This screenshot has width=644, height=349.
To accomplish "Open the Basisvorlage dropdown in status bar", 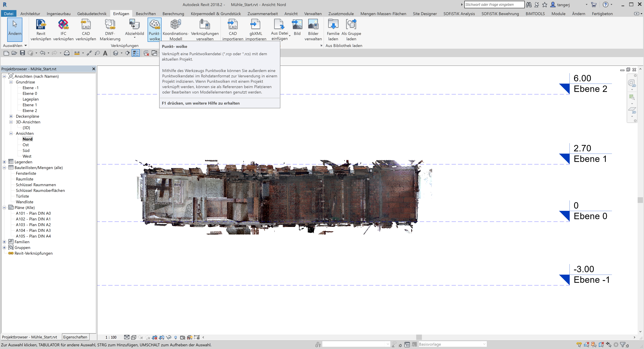I will coord(484,344).
